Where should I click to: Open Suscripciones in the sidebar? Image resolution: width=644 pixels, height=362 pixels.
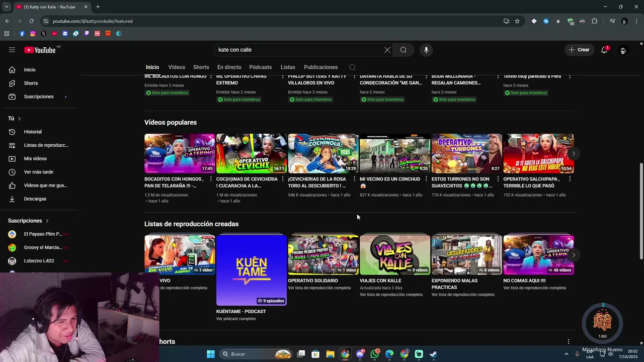38,97
